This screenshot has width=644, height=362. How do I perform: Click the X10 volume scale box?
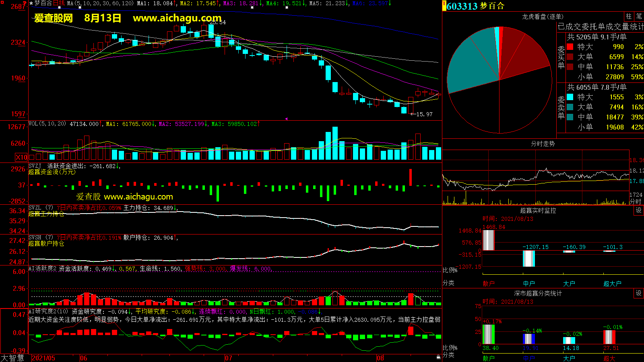[x=21, y=157]
